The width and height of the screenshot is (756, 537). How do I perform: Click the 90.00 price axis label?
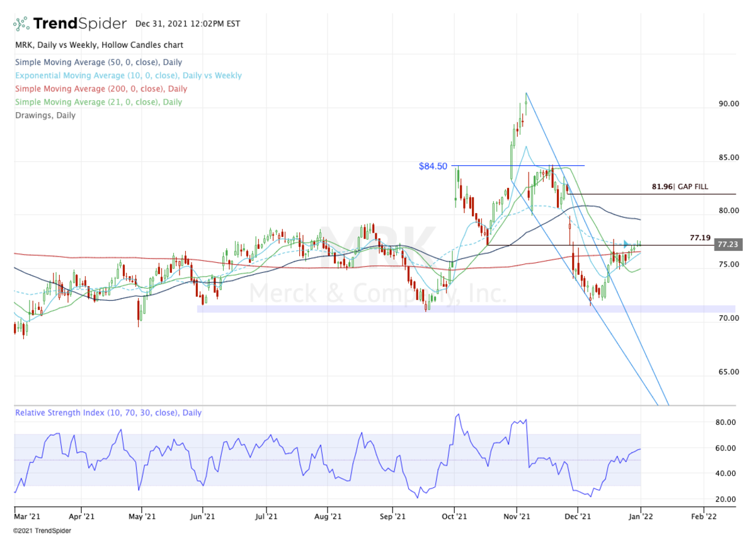(x=729, y=104)
